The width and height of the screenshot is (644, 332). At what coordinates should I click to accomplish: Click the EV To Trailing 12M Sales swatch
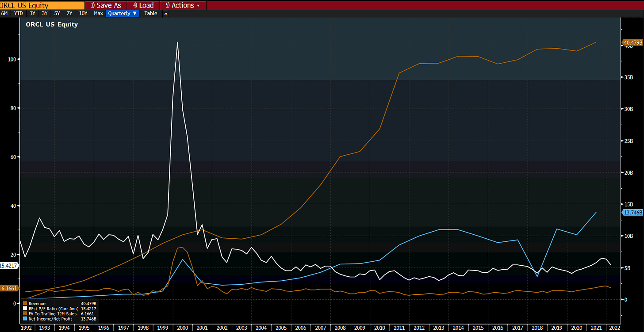point(24,313)
